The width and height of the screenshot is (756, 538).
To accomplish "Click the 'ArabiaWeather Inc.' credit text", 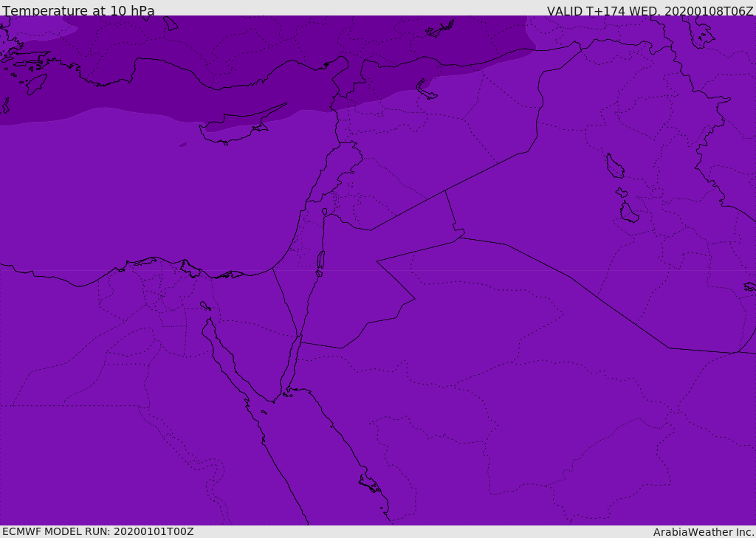I will (x=704, y=532).
